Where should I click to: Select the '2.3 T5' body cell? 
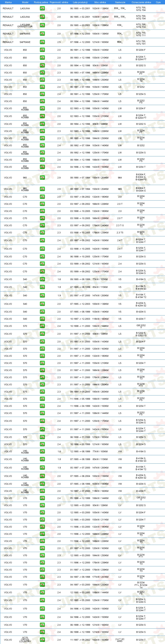(120, 233)
